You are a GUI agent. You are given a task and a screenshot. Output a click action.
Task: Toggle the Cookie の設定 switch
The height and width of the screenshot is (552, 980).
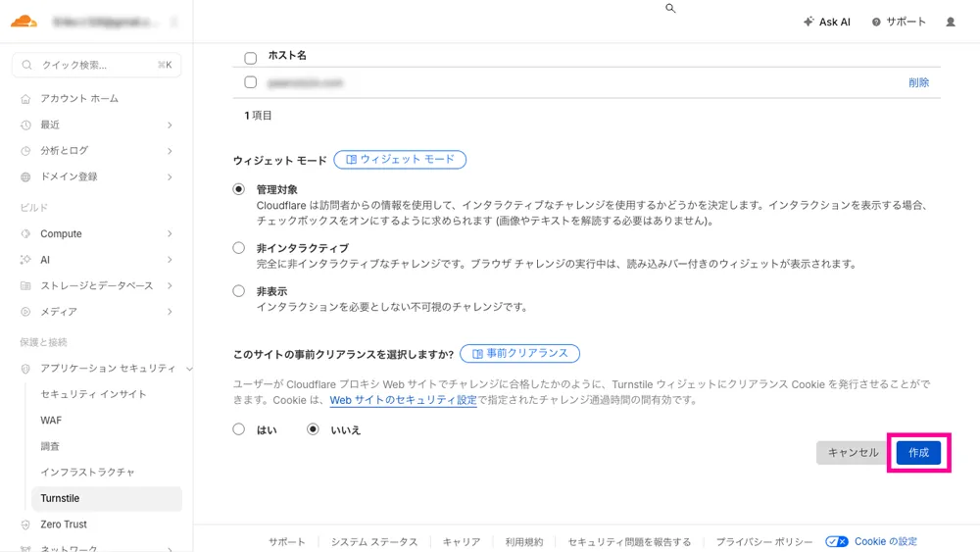click(x=836, y=541)
